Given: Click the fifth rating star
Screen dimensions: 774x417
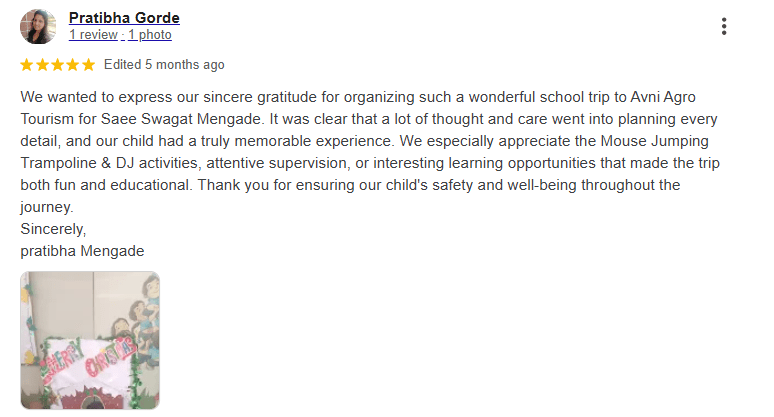Looking at the screenshot, I should click(88, 65).
